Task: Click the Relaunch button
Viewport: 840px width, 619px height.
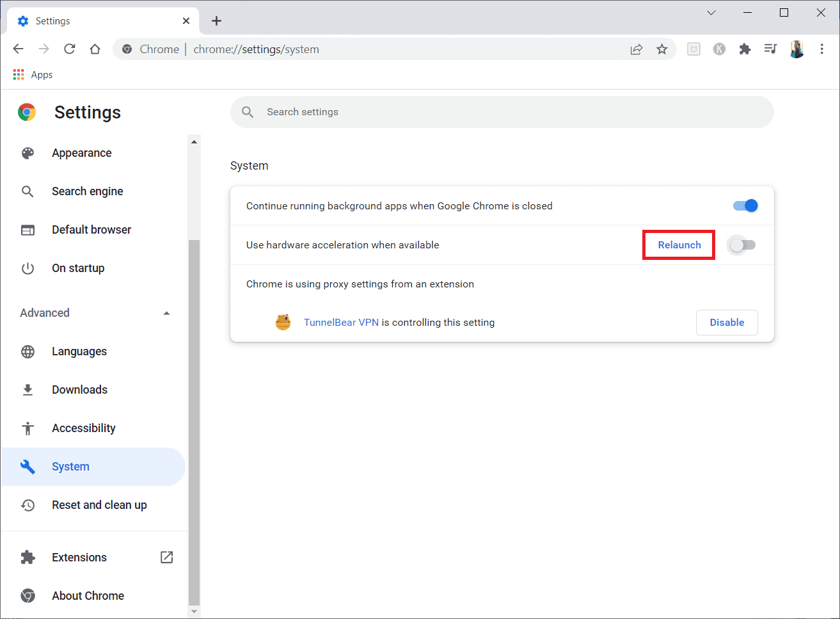Action: 678,245
